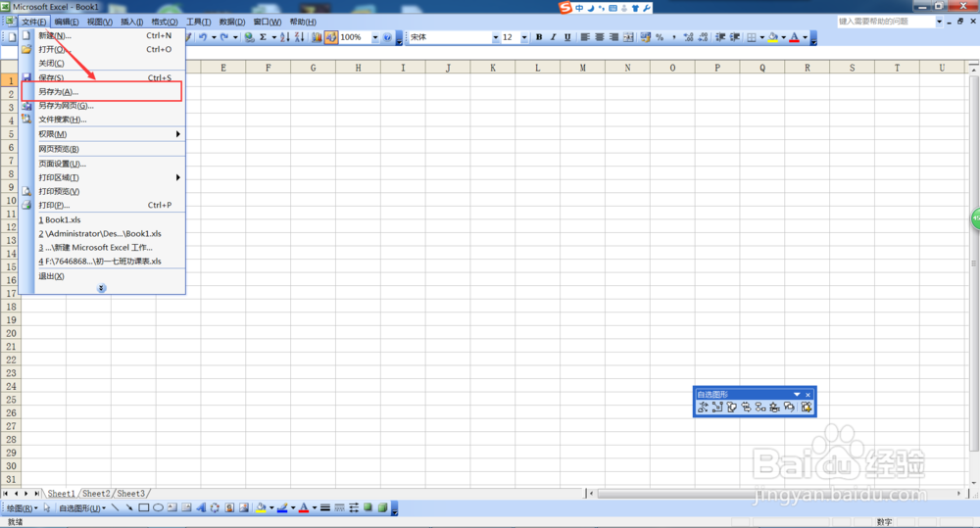
Task: Click the yellow Fill Color swatch in drawing toolbar
Action: [261, 508]
